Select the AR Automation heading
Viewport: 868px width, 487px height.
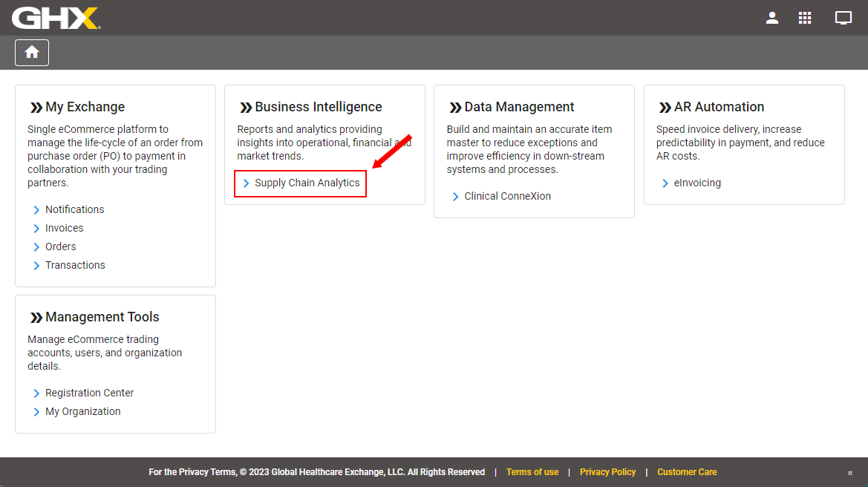click(x=719, y=107)
